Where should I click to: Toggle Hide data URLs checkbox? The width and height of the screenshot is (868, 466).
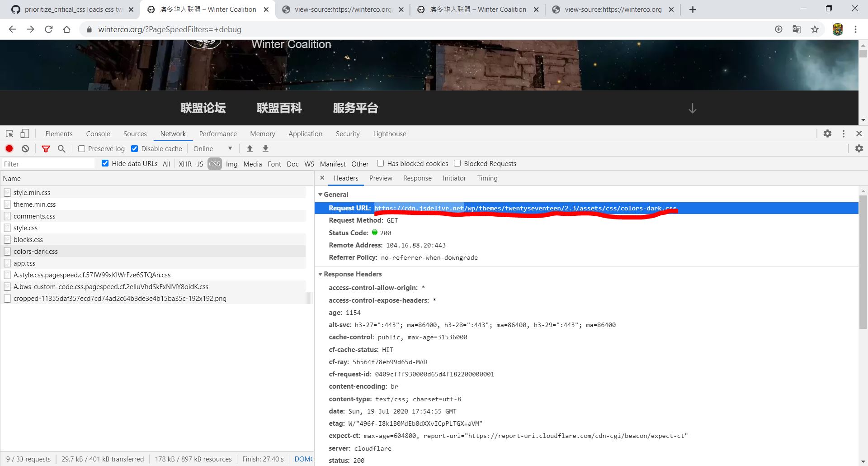click(105, 163)
